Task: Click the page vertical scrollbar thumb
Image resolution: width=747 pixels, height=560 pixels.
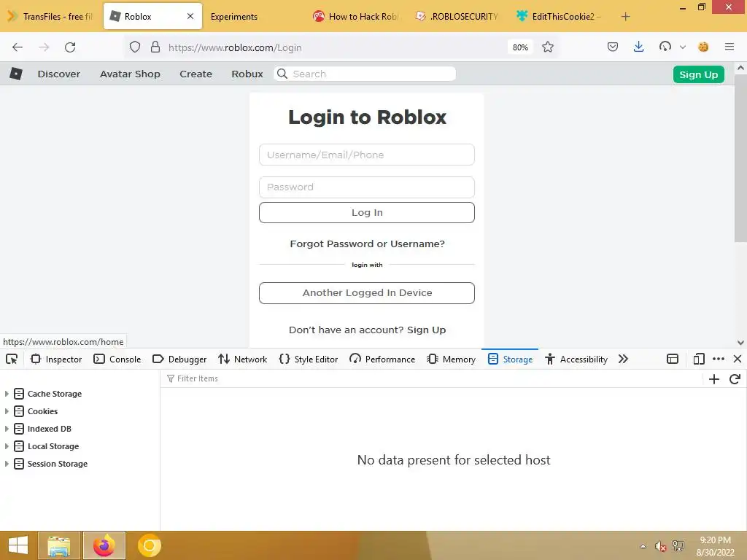Action: tap(740, 158)
